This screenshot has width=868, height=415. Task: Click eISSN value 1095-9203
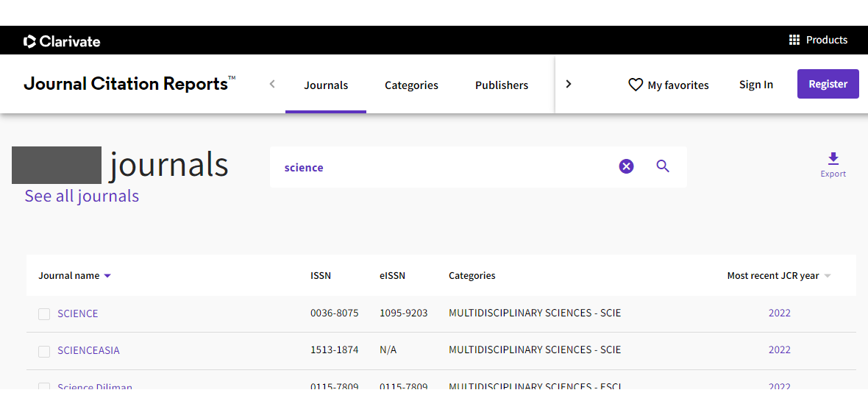click(404, 313)
